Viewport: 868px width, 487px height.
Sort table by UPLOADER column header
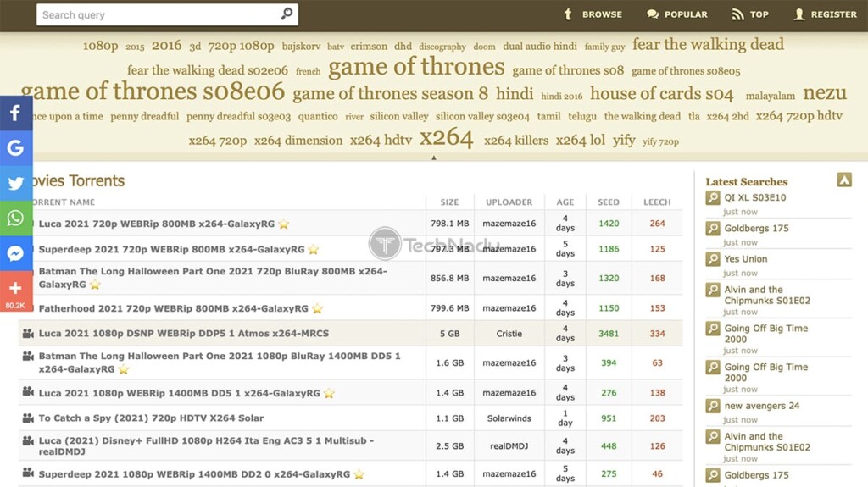point(509,202)
